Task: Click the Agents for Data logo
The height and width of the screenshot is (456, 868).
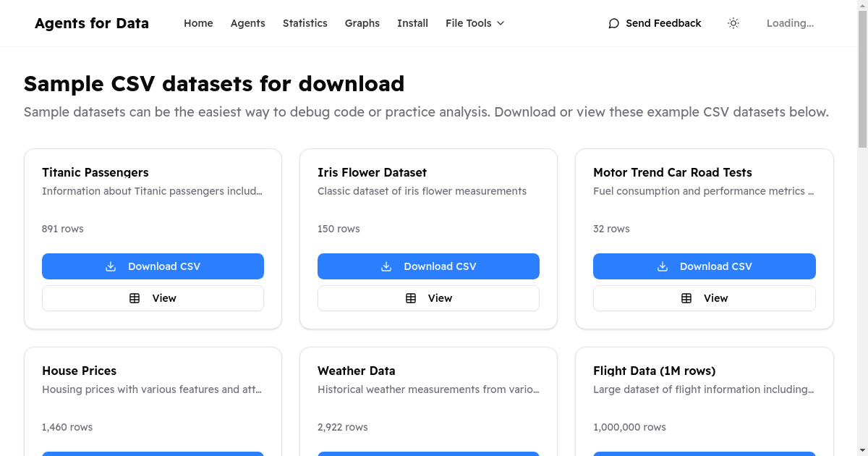Action: click(92, 23)
